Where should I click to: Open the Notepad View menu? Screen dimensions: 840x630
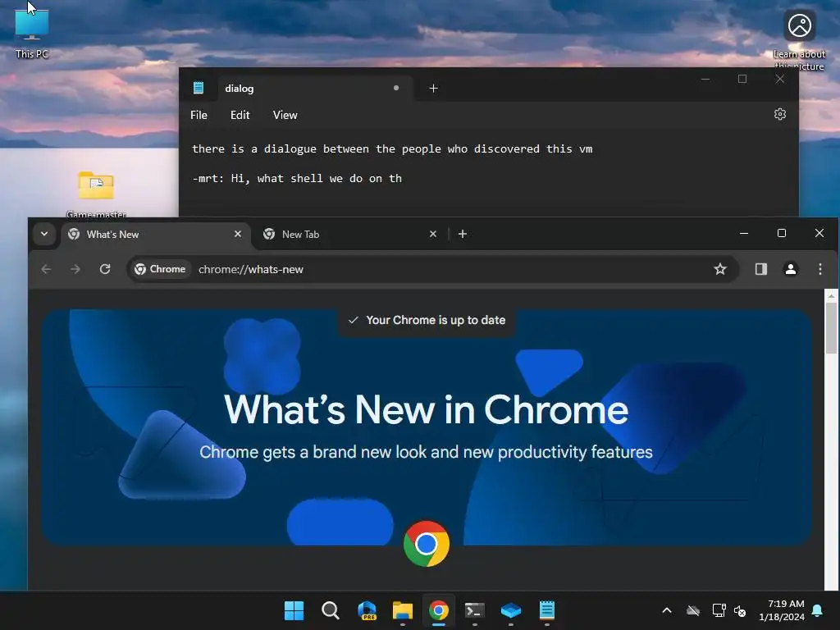(x=285, y=115)
